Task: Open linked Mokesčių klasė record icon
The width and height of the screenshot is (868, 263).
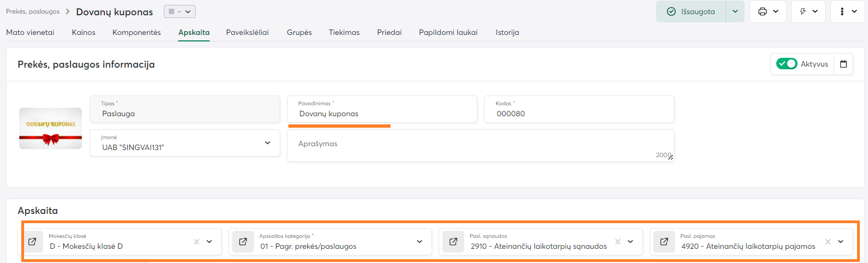Action: click(33, 242)
